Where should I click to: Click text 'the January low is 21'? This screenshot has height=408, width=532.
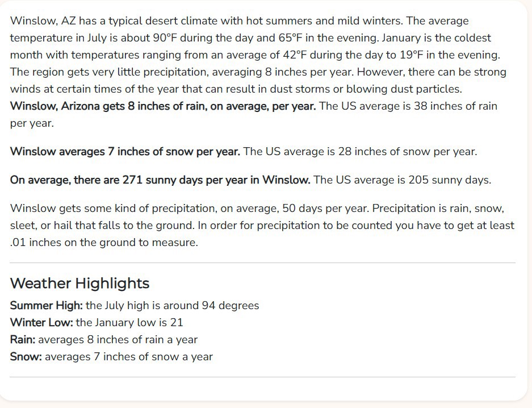(129, 322)
